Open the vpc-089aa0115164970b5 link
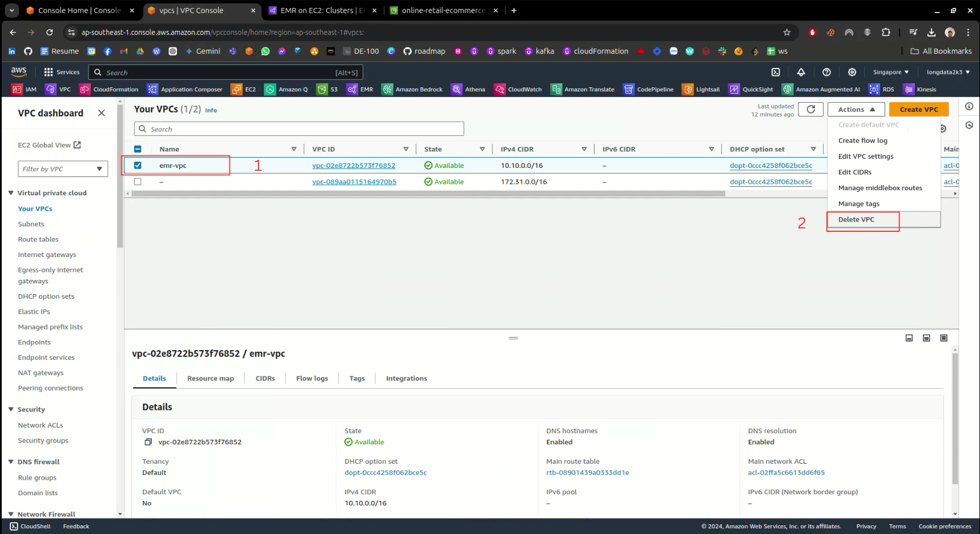This screenshot has height=534, width=980. [x=354, y=182]
